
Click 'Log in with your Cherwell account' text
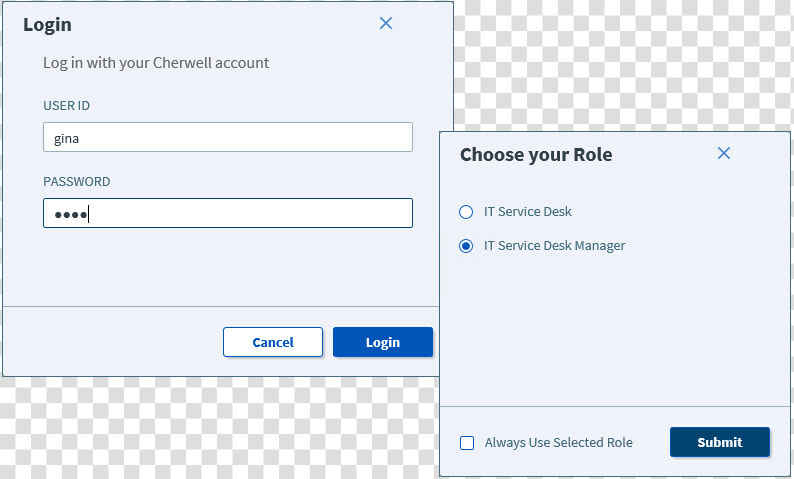point(156,63)
